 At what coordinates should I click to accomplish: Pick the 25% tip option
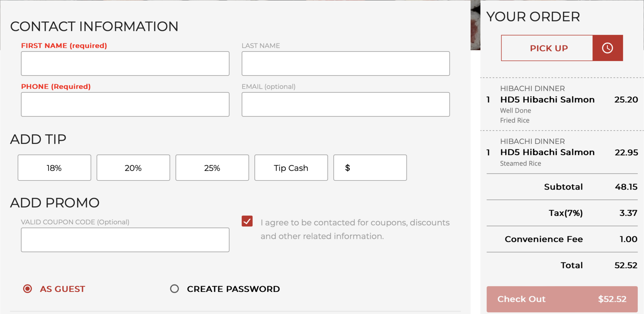point(212,168)
